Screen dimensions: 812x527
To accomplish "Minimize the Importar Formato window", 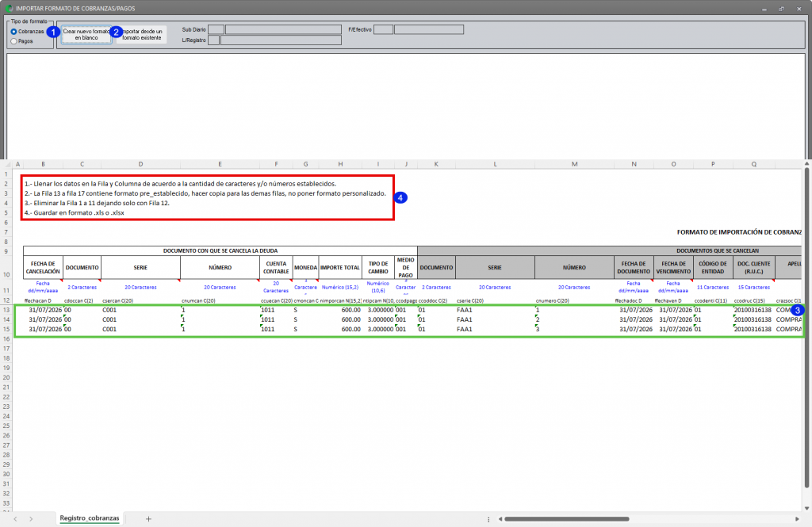I will pyautogui.click(x=764, y=9).
